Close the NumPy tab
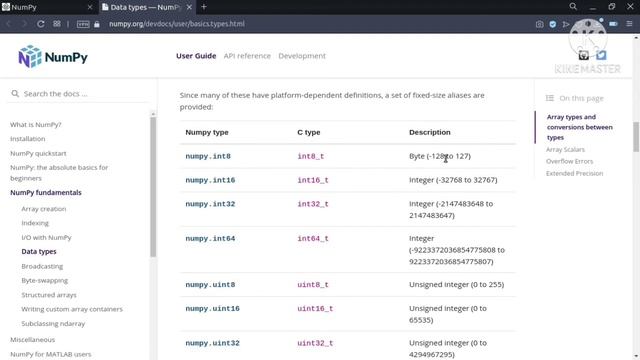This screenshot has height=360, width=640. point(90,7)
